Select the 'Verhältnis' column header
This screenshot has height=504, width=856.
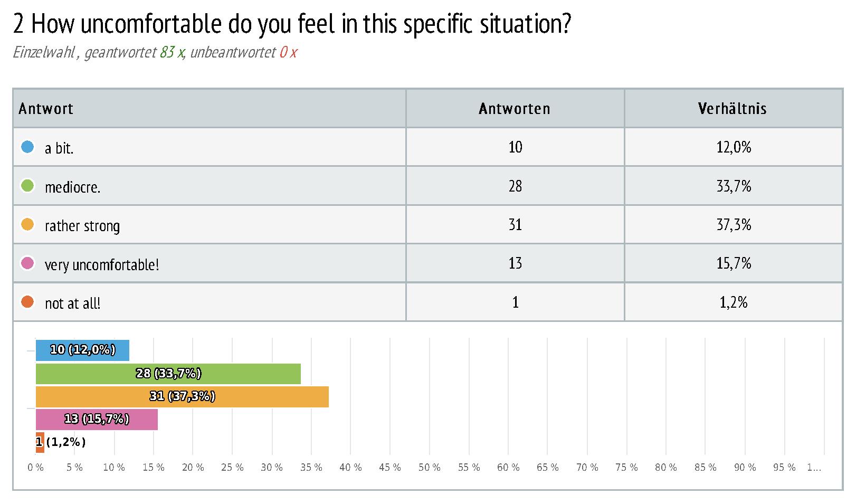pos(733,108)
